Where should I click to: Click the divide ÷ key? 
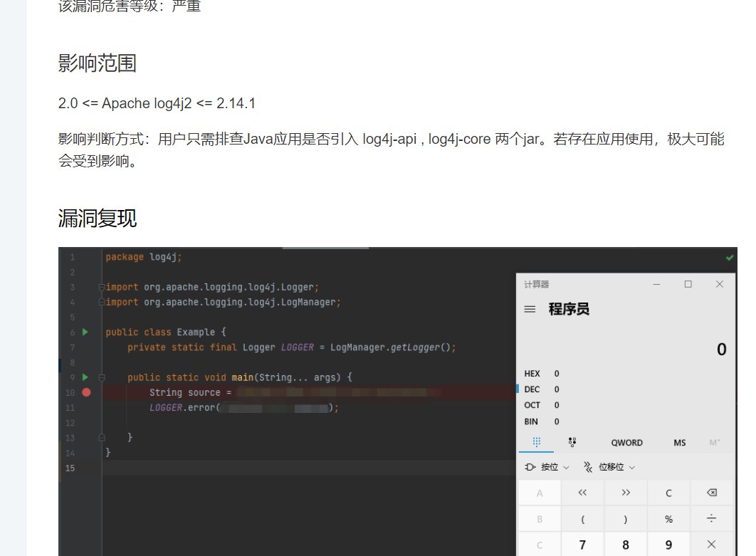[712, 519]
